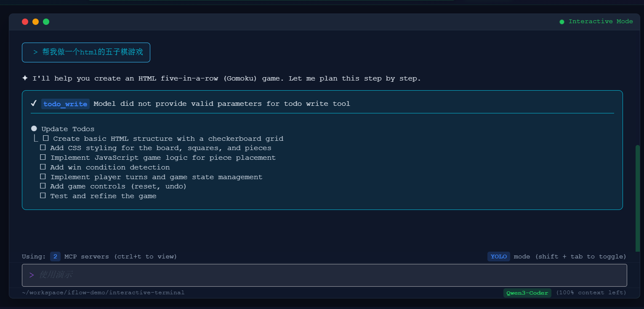The height and width of the screenshot is (309, 644).
Task: Click the Chinese Gomoku prompt message box
Action: pyautogui.click(x=86, y=52)
